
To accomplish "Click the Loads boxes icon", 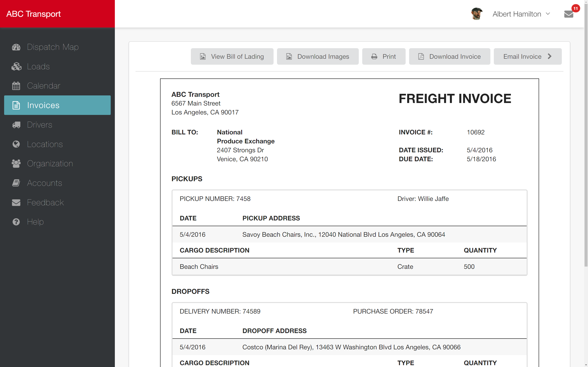I will [x=16, y=67].
